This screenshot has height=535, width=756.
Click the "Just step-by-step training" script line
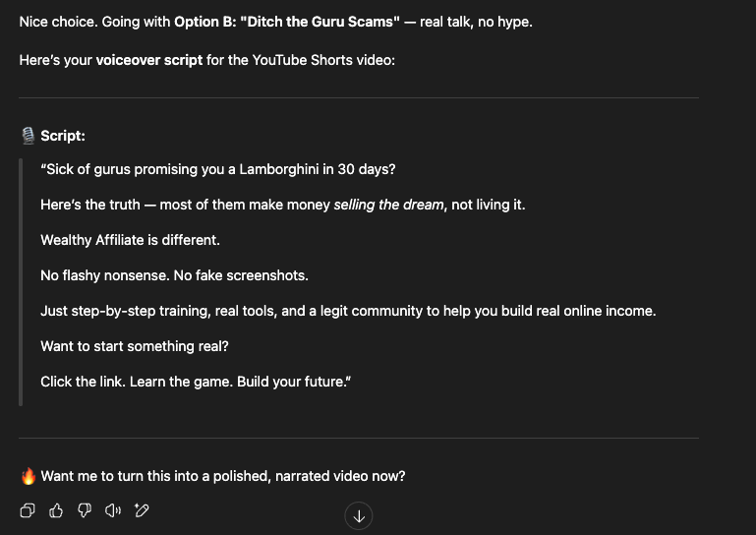[x=348, y=311]
